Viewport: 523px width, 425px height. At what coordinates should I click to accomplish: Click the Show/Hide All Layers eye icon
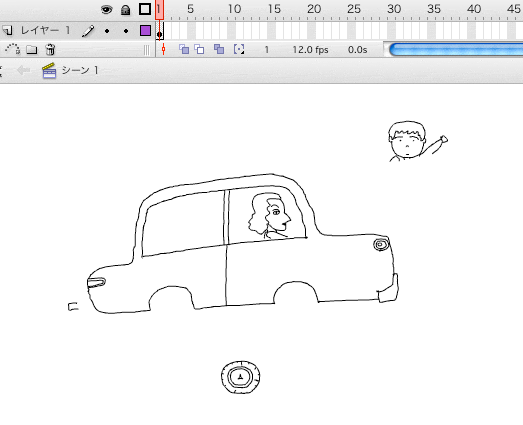(106, 9)
